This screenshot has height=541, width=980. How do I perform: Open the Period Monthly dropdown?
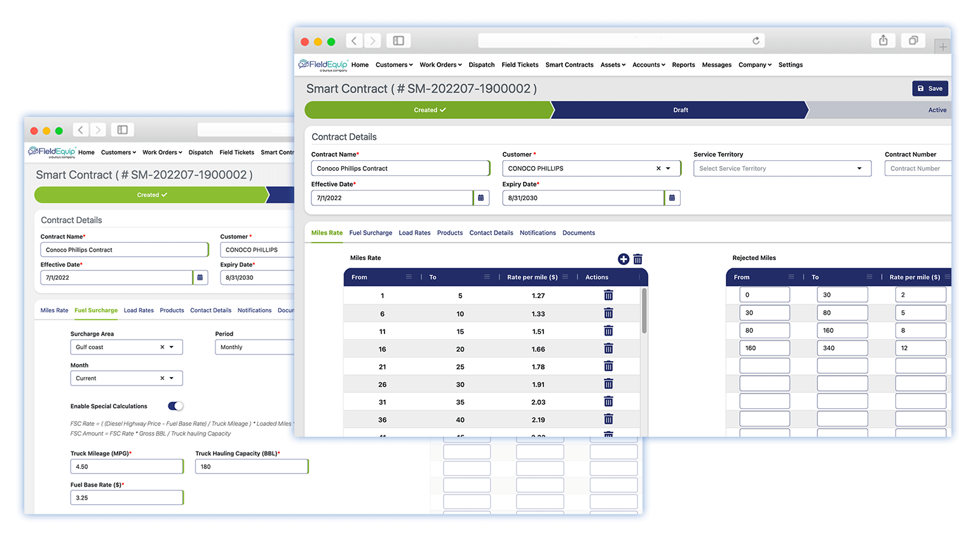click(x=254, y=347)
